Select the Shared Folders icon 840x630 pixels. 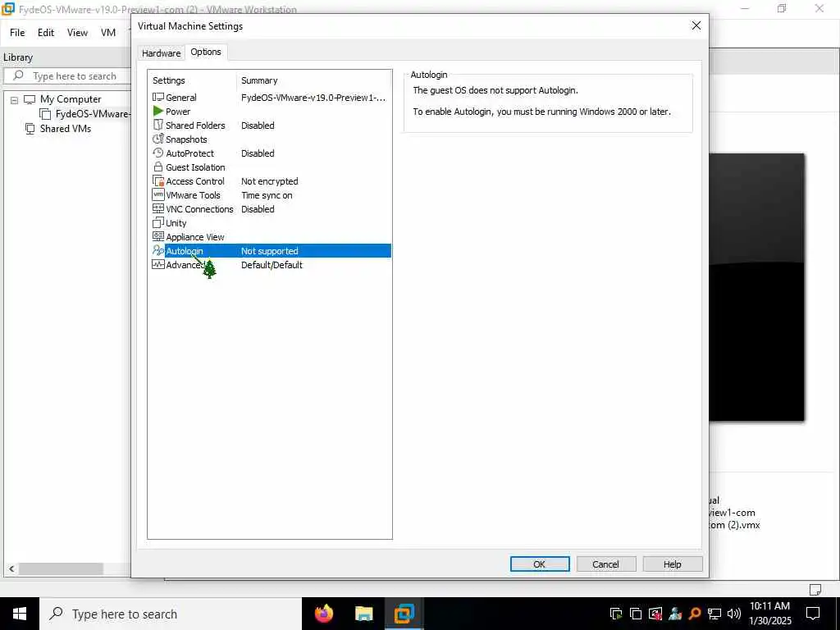point(158,125)
